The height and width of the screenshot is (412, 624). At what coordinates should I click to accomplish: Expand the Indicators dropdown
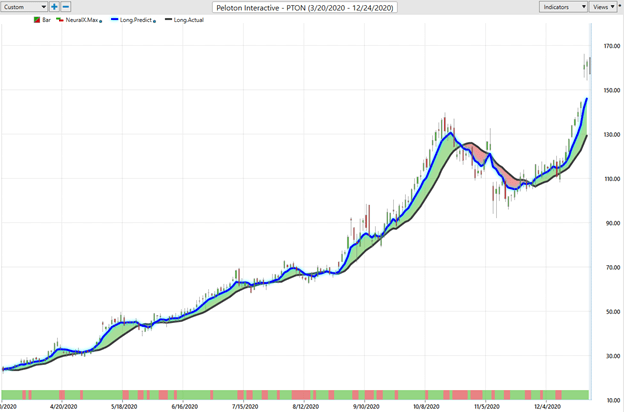[x=564, y=7]
